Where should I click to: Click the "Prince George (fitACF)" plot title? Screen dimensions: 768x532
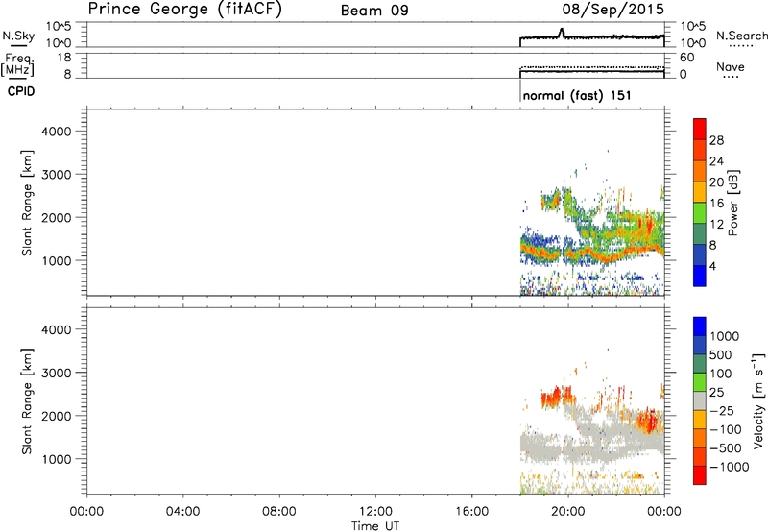(x=185, y=9)
